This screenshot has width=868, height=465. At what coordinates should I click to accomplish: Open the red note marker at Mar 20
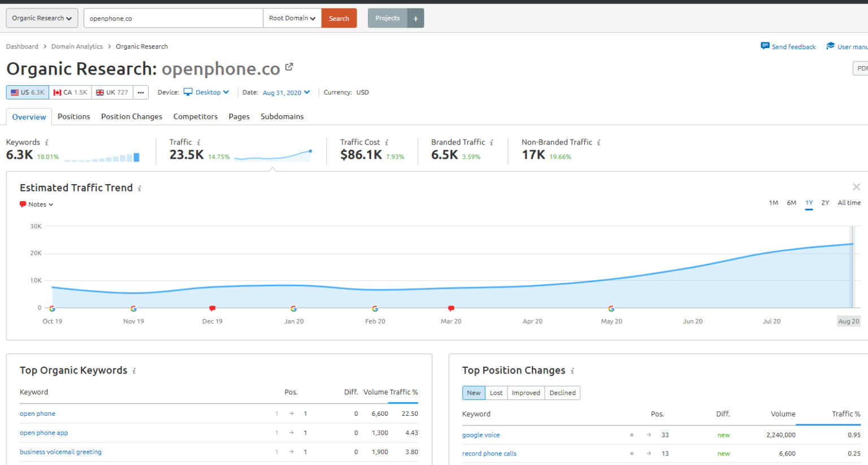(x=451, y=308)
